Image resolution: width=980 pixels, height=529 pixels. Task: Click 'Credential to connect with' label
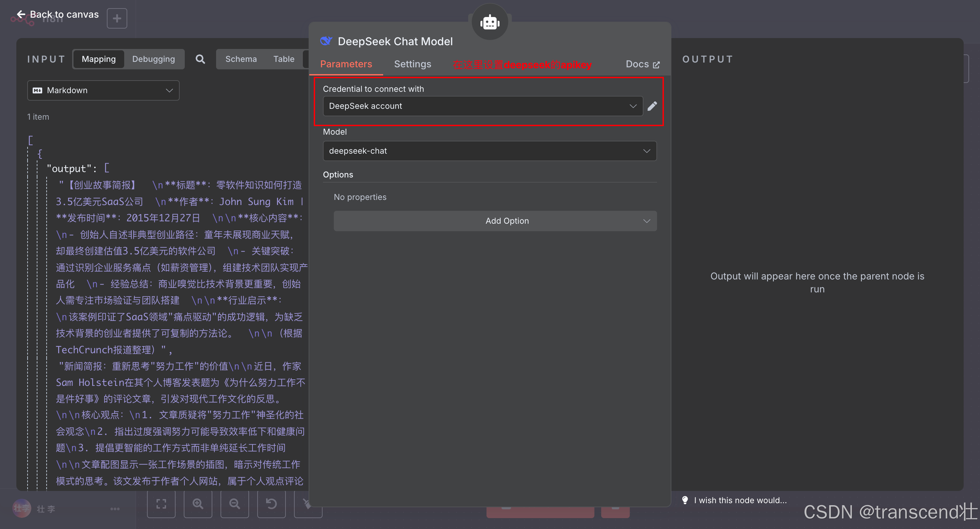point(373,88)
